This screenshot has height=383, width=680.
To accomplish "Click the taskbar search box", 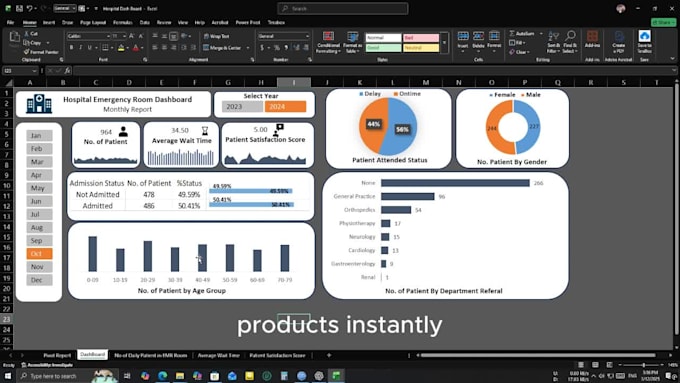I will click(67, 376).
